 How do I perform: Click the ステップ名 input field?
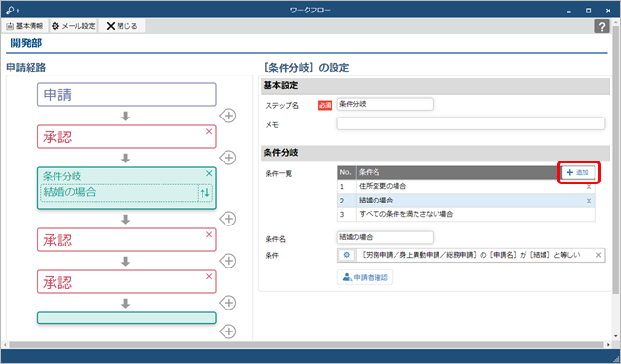click(385, 104)
